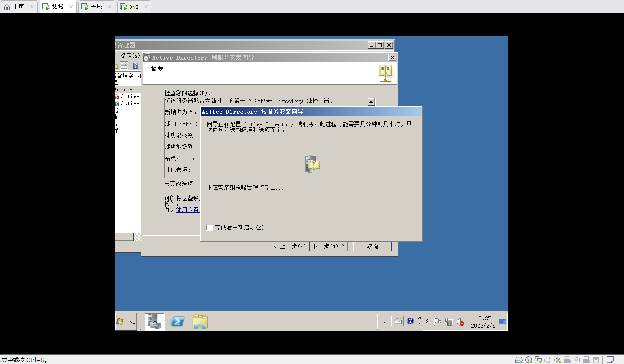
Task: Click the muted volume tray icon
Action: [x=460, y=322]
